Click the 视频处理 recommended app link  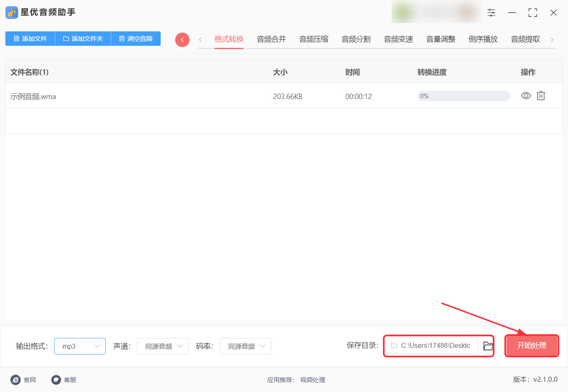[313, 380]
